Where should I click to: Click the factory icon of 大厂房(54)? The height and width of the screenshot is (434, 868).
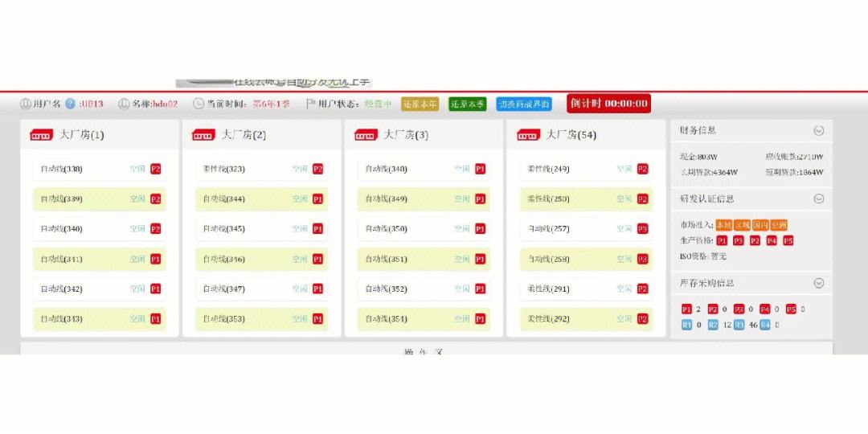point(529,134)
